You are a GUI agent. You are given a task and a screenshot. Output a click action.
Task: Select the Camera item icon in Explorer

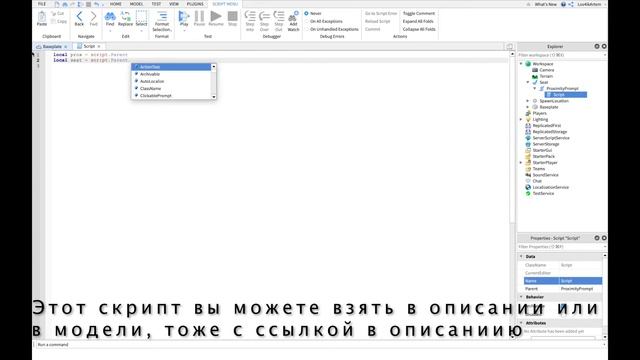535,70
